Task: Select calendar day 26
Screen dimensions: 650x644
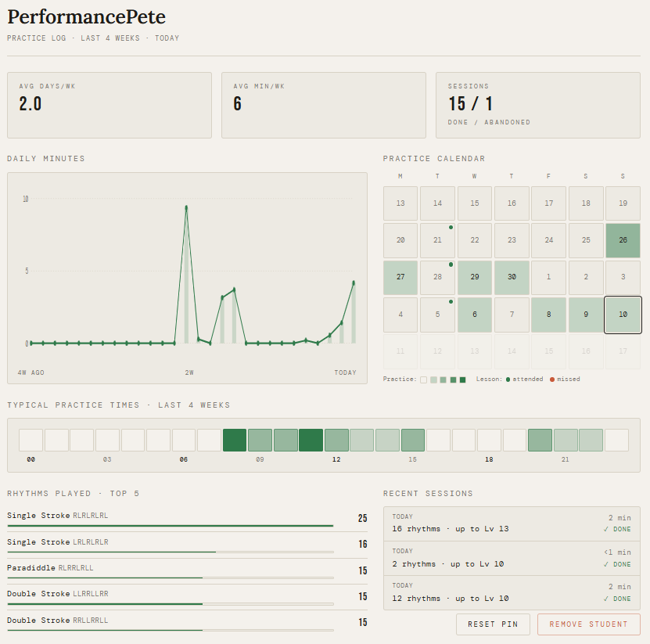Action: point(623,240)
